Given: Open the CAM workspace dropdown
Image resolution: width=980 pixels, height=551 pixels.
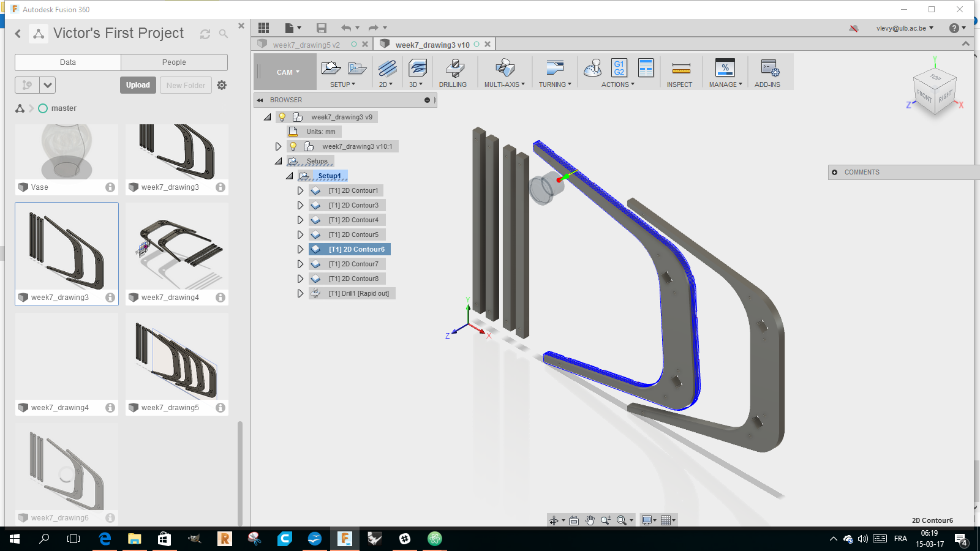Looking at the screenshot, I should tap(287, 72).
